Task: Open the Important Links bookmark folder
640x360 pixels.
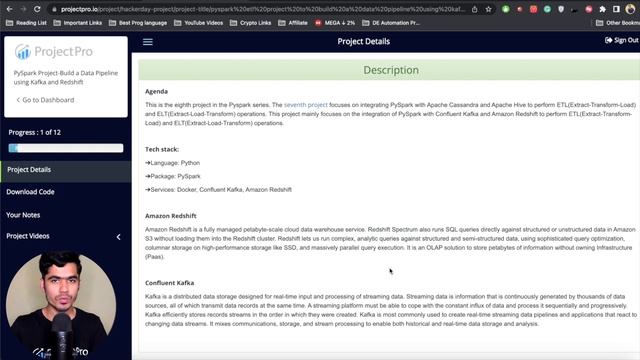Action: point(78,23)
